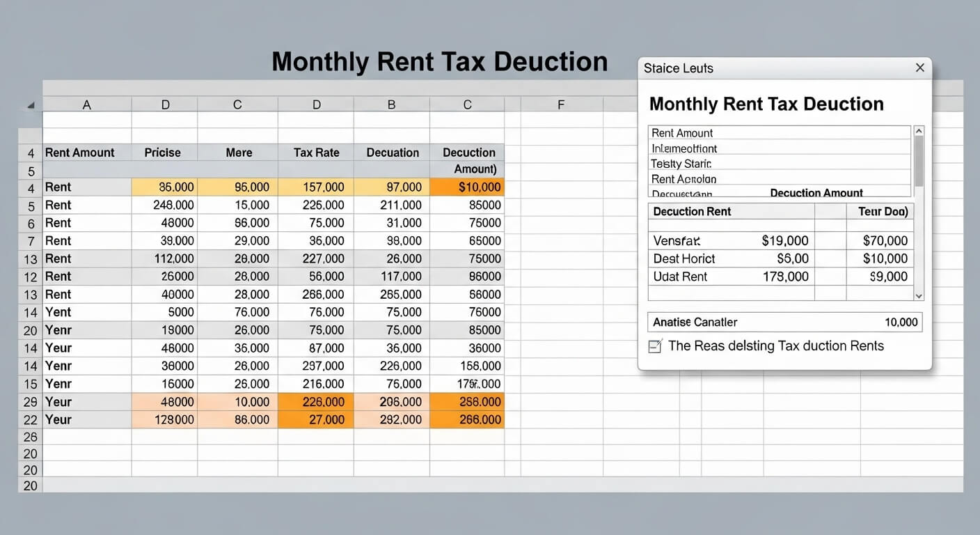Viewport: 980px width, 535px height.
Task: Click the dialog scrollbar up arrow
Action: click(919, 130)
